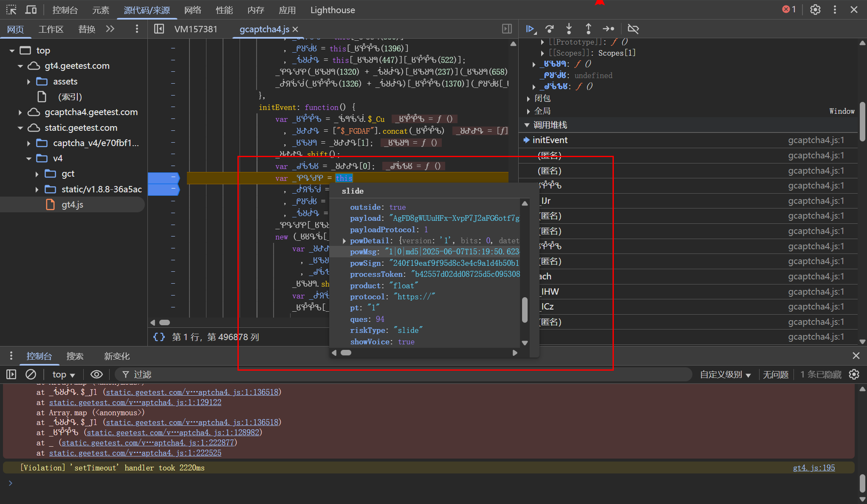Open the Lighthouse tab

coord(333,10)
